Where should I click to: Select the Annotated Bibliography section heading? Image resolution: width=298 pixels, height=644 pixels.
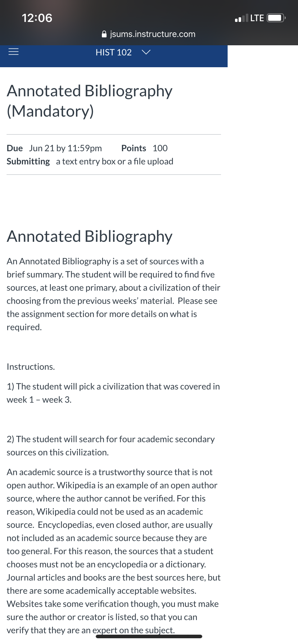point(90,236)
